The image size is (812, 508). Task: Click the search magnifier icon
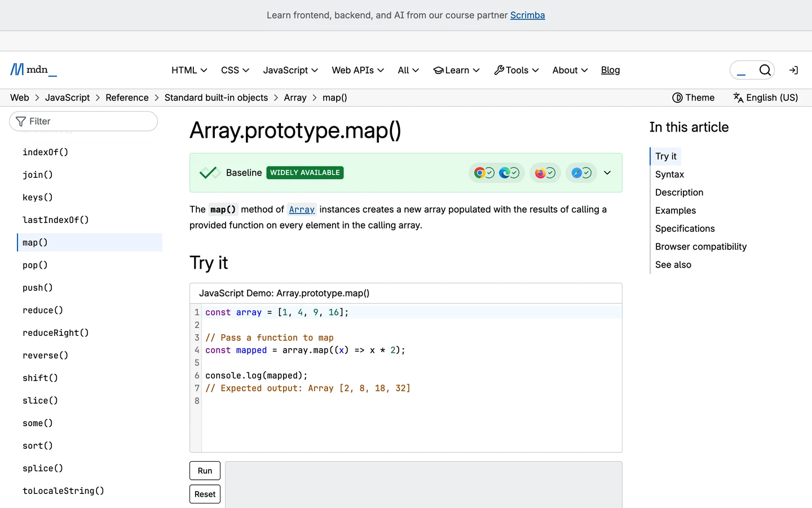(765, 70)
